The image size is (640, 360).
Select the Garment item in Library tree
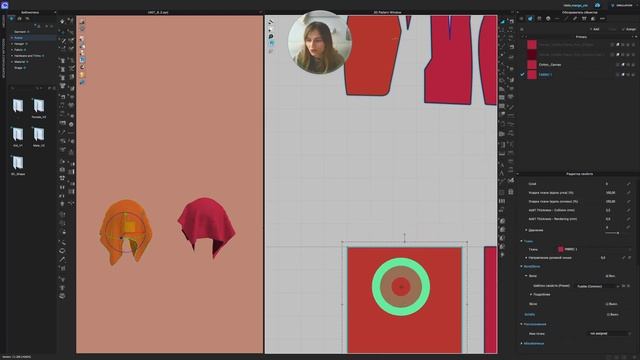tap(21, 31)
